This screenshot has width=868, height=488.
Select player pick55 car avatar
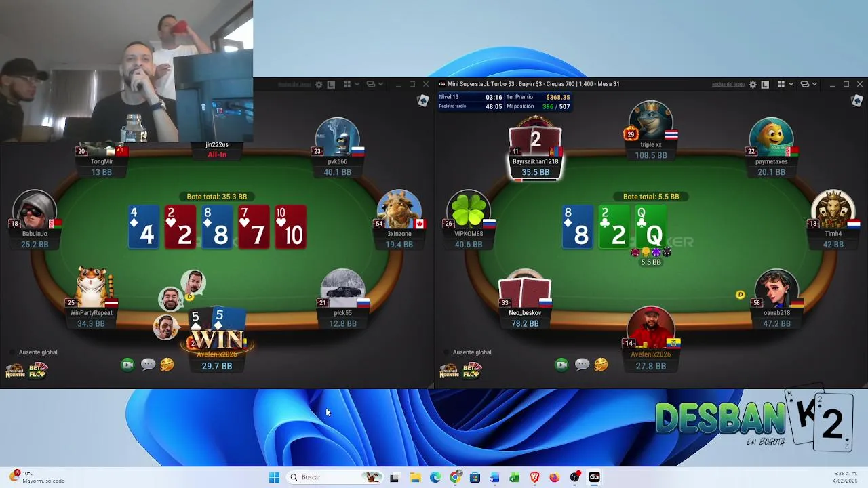(x=342, y=289)
